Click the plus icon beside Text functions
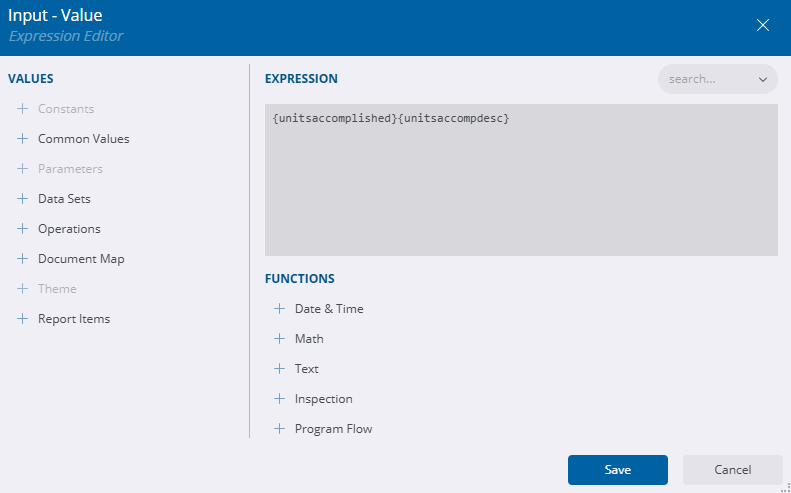791x493 pixels. tap(279, 369)
